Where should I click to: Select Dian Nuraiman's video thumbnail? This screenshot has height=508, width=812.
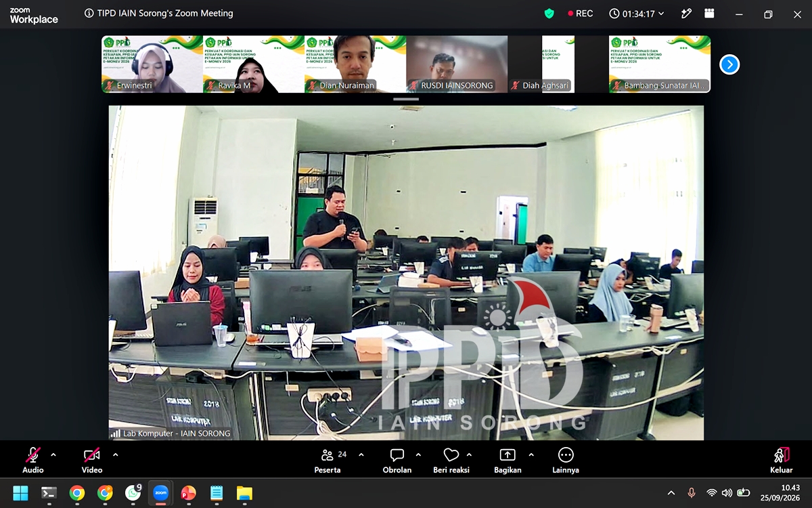(x=355, y=64)
